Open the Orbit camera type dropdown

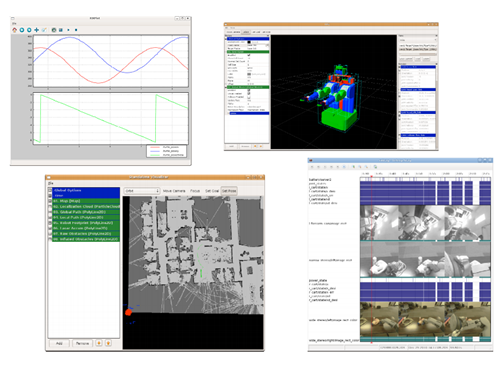click(142, 191)
